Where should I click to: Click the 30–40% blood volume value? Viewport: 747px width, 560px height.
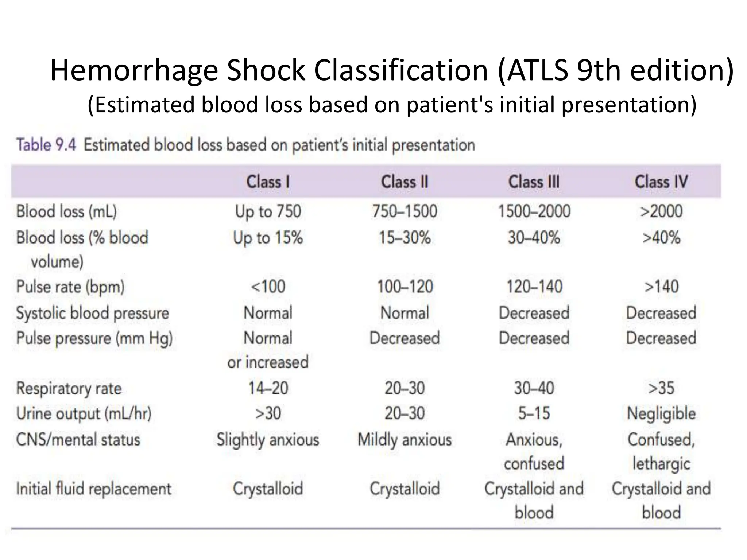[534, 238]
